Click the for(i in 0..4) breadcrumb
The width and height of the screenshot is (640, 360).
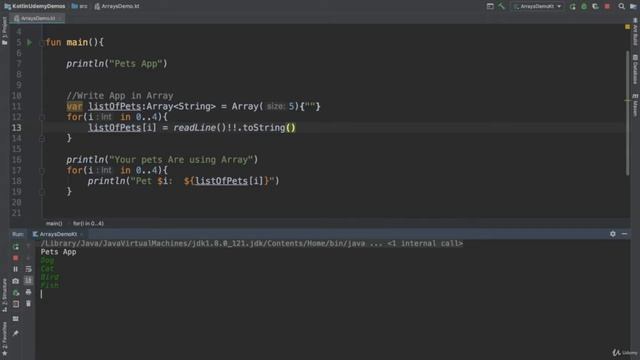tap(88, 223)
